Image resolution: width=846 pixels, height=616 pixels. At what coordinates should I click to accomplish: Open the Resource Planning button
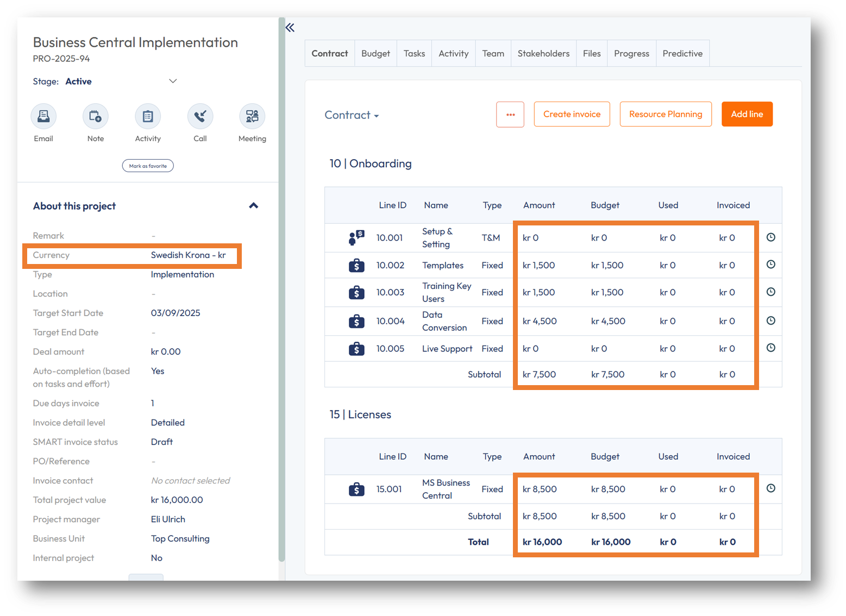tap(666, 114)
